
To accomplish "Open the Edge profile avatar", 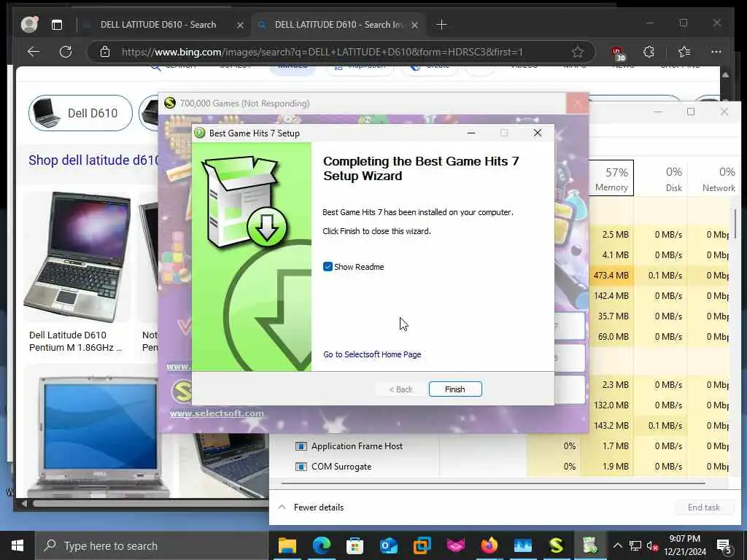I will [29, 24].
